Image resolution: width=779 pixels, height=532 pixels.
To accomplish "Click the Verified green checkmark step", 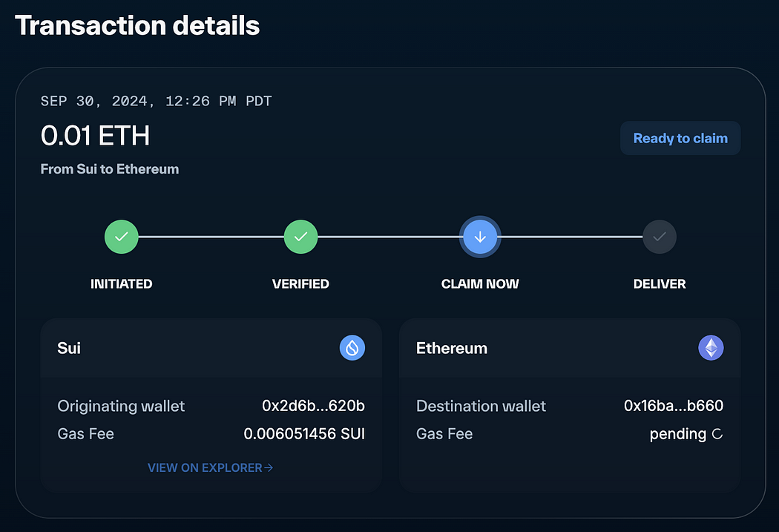I will pyautogui.click(x=300, y=237).
